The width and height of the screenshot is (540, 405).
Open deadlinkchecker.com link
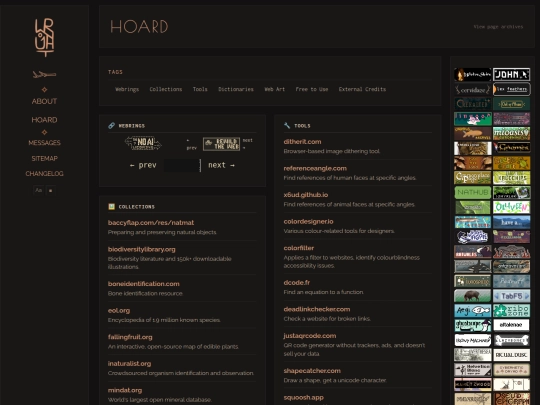[316, 309]
